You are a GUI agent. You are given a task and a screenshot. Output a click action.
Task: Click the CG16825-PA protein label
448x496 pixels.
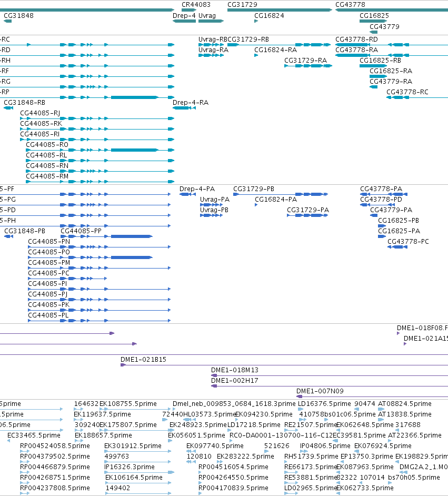point(400,231)
